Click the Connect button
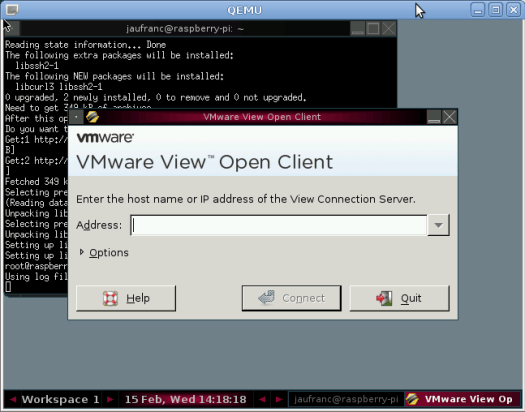Image resolution: width=525 pixels, height=412 pixels. (x=292, y=298)
